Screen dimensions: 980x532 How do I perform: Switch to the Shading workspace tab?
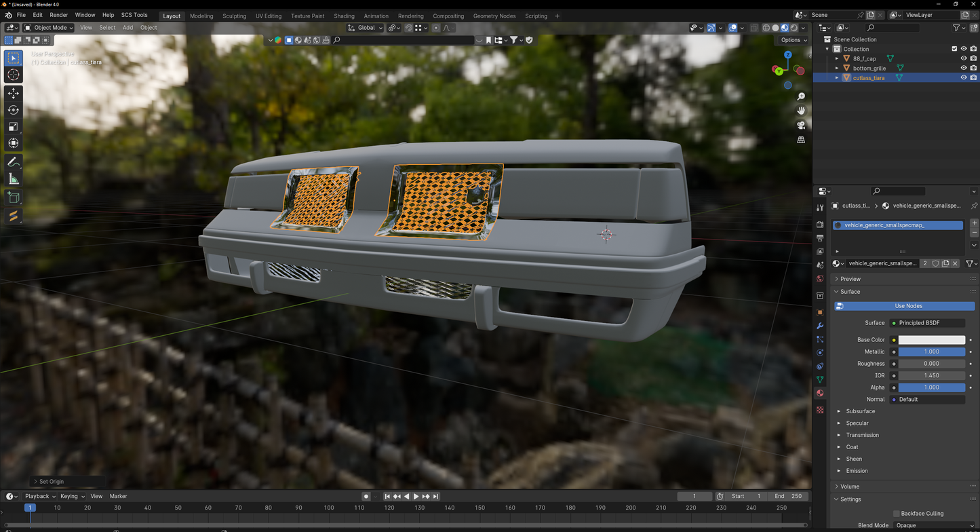click(x=344, y=16)
